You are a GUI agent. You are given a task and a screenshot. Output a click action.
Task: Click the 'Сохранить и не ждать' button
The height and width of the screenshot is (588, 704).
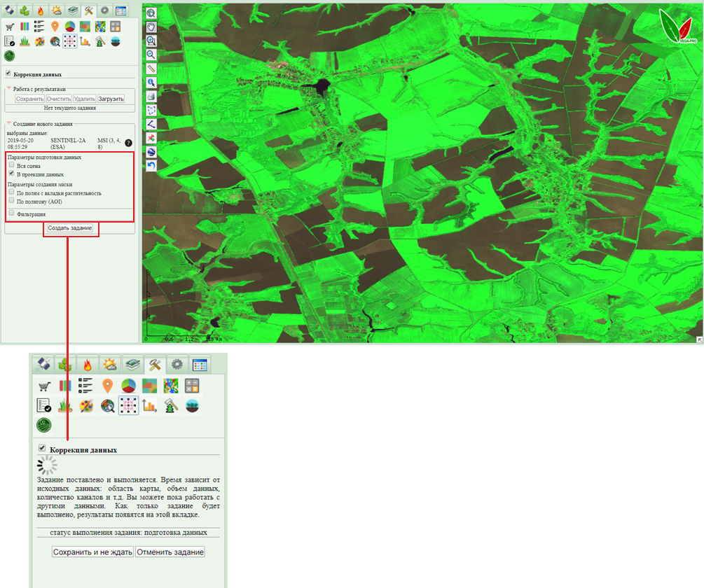point(92,552)
